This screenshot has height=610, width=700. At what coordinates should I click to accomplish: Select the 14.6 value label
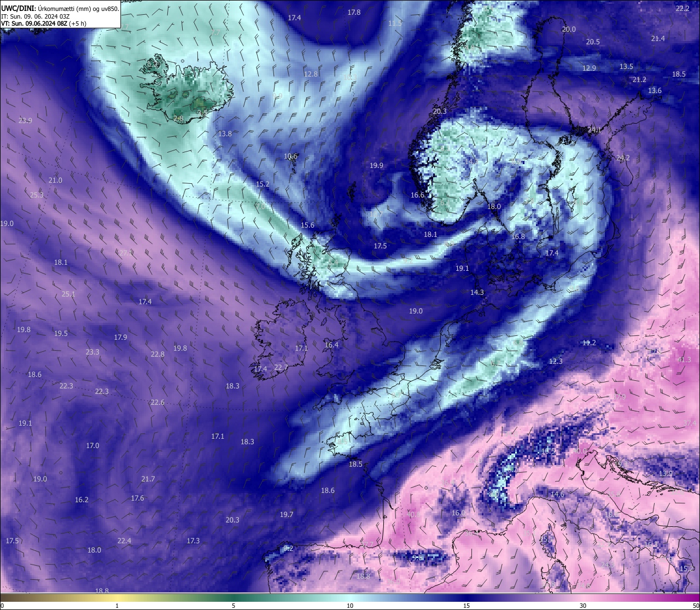557,494
